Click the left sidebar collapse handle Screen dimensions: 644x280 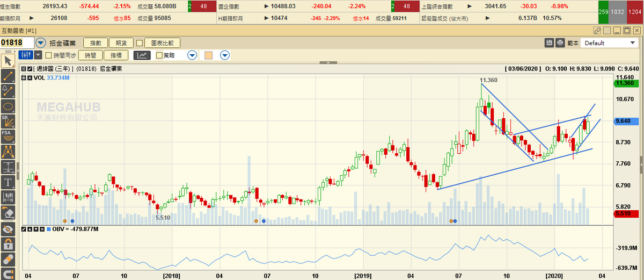tap(18, 171)
